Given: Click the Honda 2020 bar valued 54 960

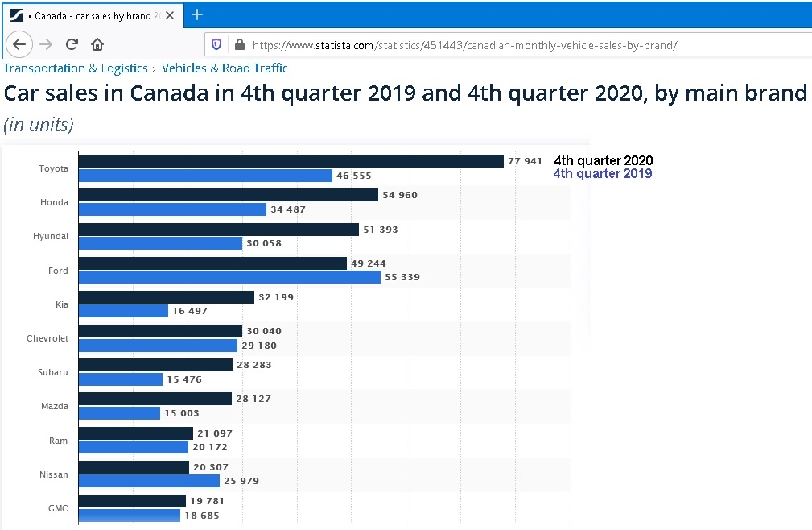Looking at the screenshot, I should pos(229,195).
